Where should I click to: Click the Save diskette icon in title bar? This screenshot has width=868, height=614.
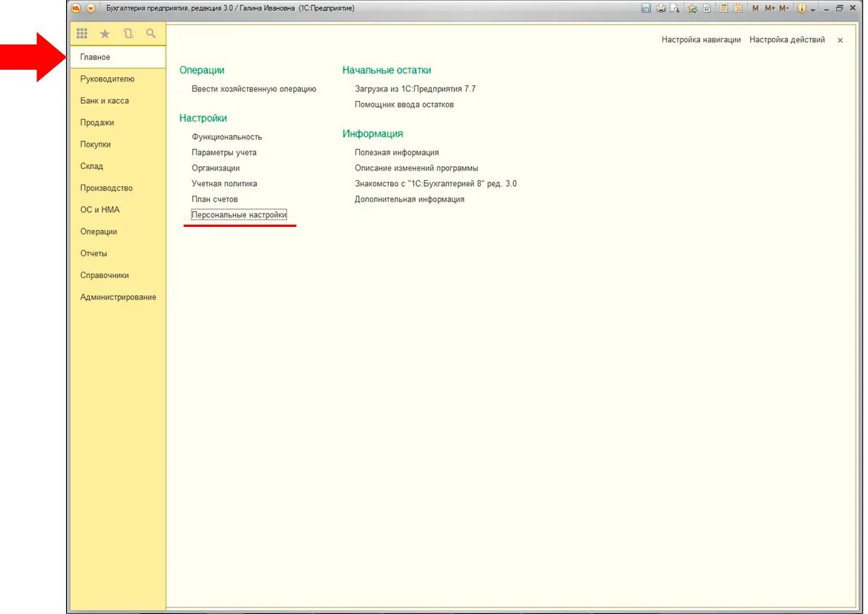[645, 8]
